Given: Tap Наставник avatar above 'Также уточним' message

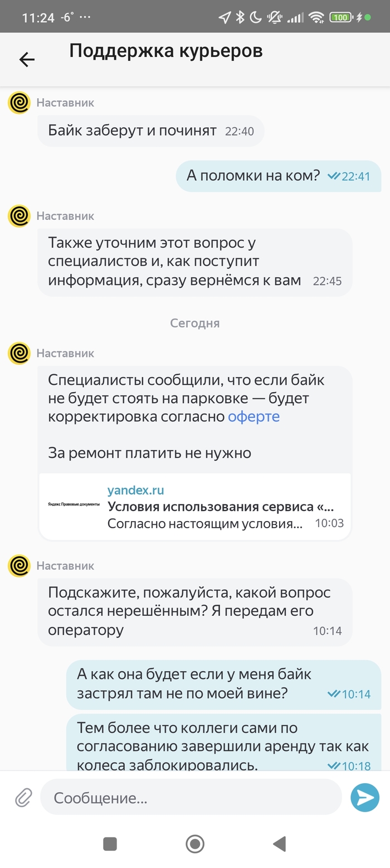Looking at the screenshot, I should point(19,216).
